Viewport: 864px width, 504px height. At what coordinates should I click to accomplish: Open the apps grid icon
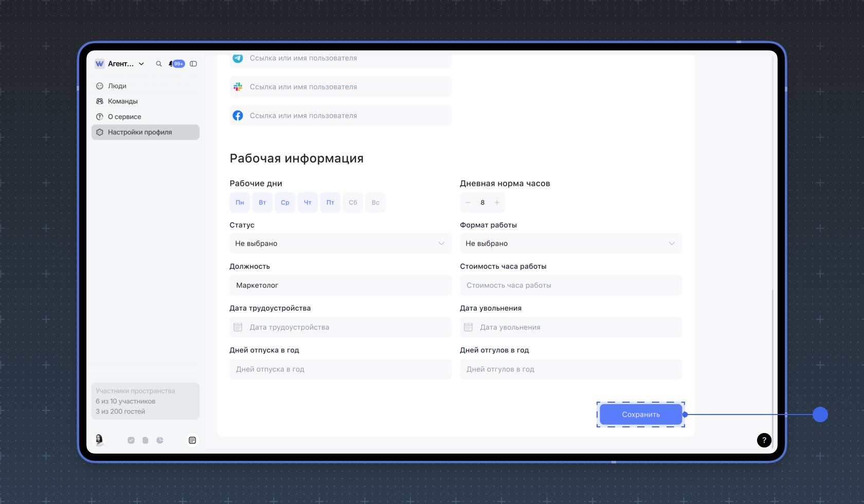[192, 440]
